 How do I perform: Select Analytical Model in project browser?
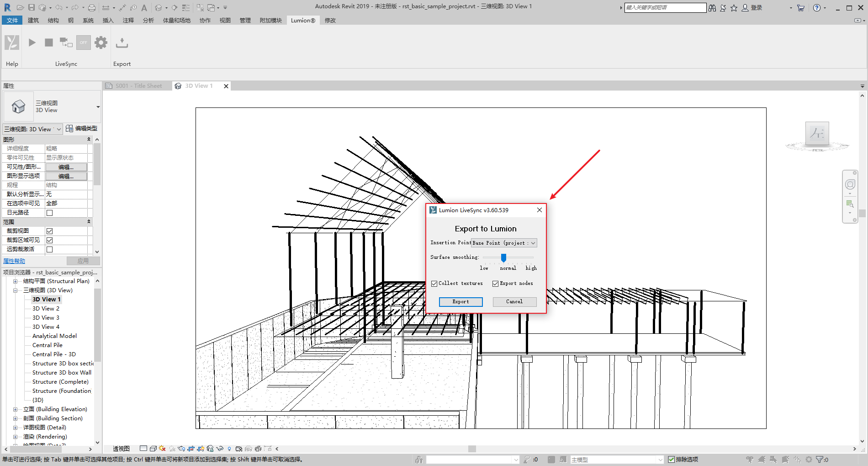click(54, 336)
